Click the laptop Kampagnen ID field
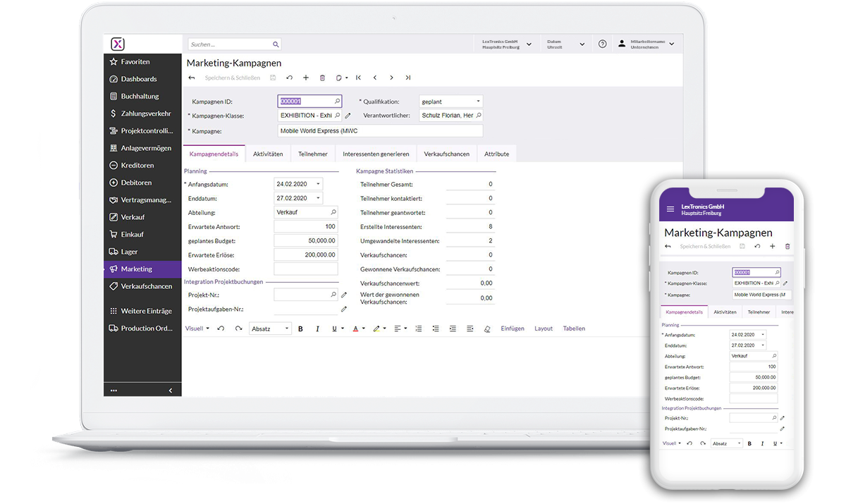The height and width of the screenshot is (504, 846). pos(309,102)
